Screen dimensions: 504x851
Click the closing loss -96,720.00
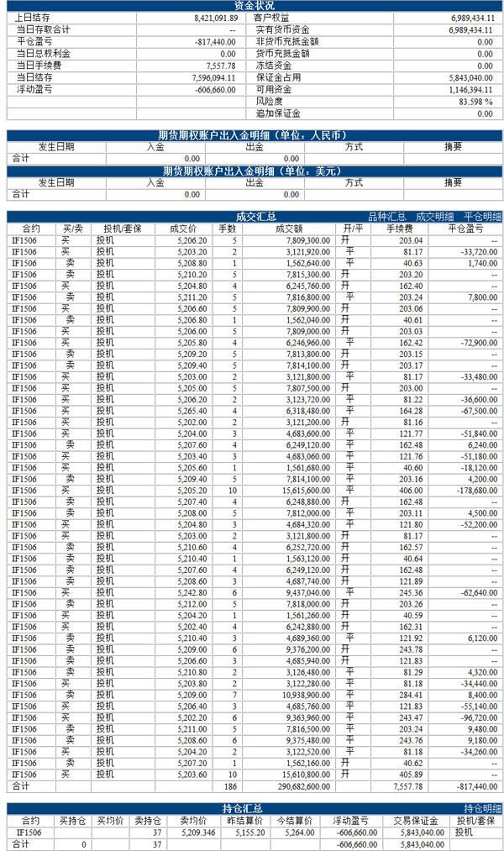pos(479,718)
